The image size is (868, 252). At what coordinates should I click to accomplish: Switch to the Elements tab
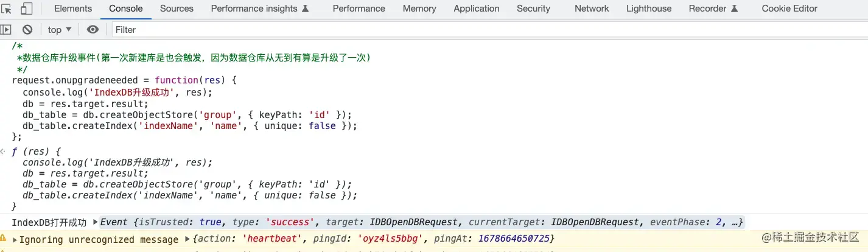tap(73, 9)
